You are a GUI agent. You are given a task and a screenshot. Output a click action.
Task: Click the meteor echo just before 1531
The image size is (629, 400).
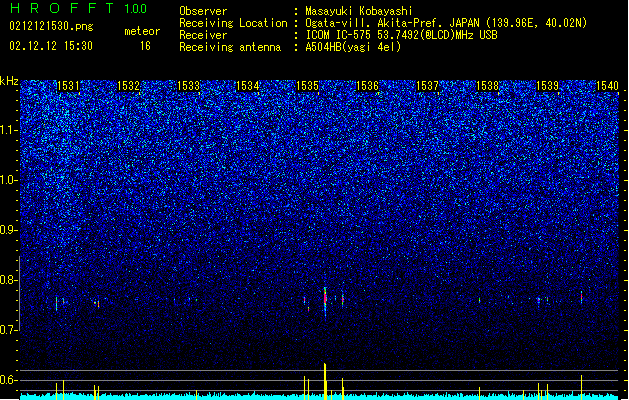tap(57, 303)
